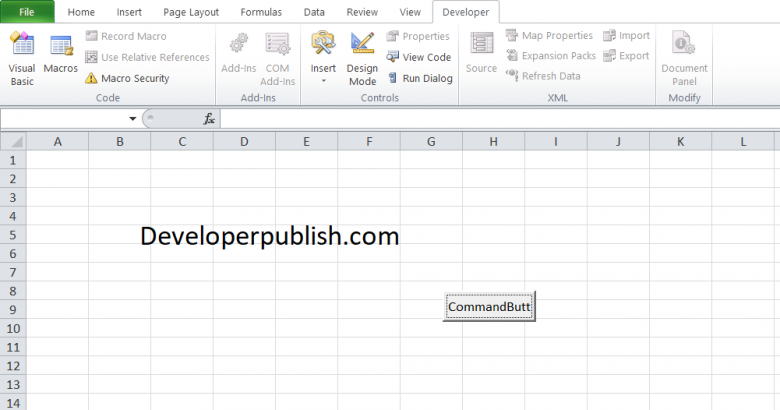This screenshot has height=410, width=780.
Task: Click the CommandButton on the sheet
Action: point(490,307)
